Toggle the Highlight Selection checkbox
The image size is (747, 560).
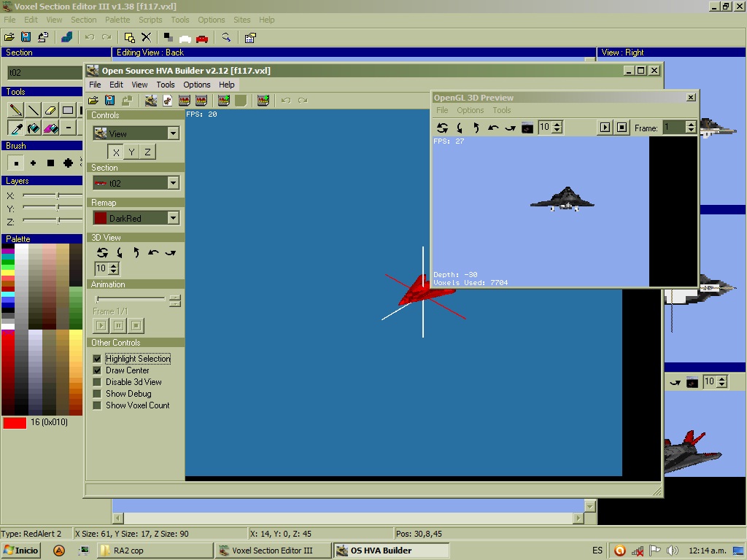(x=97, y=359)
